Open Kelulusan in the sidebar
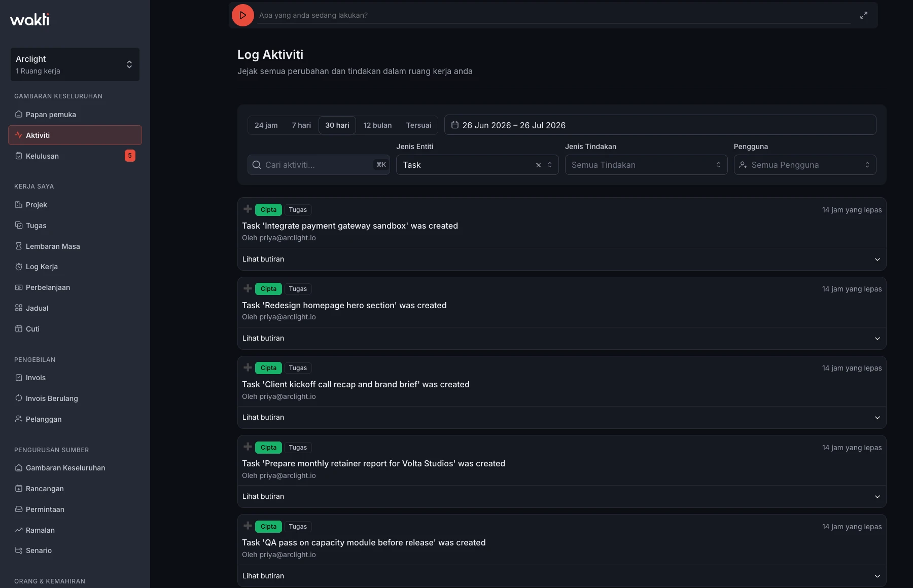913x588 pixels. [75, 156]
